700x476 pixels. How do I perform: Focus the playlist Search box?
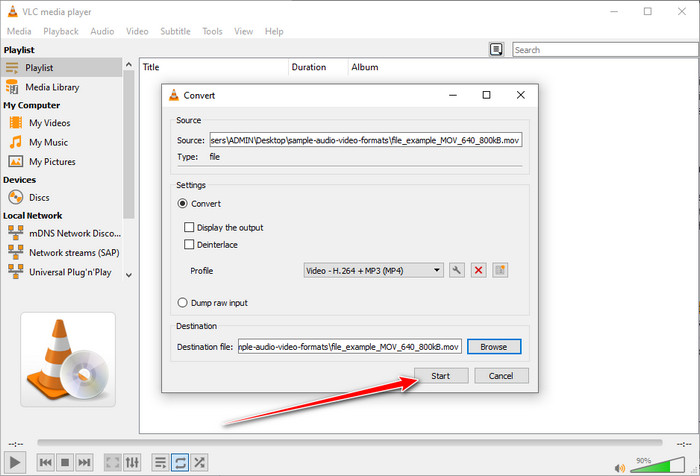pyautogui.click(x=605, y=50)
